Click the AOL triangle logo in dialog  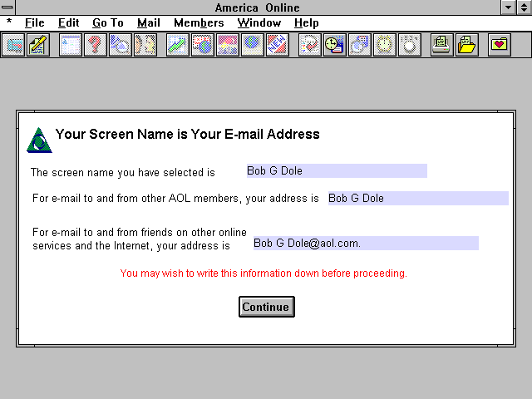[39, 140]
